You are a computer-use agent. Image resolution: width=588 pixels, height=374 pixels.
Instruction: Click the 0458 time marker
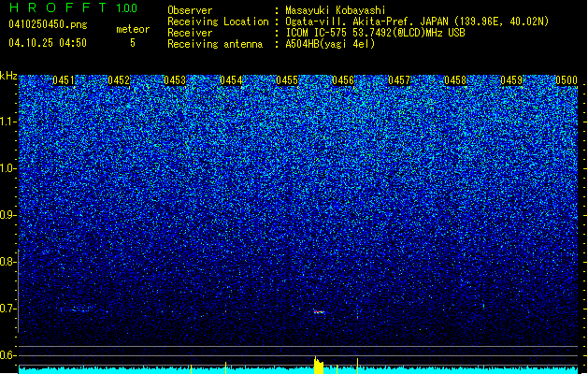455,80
